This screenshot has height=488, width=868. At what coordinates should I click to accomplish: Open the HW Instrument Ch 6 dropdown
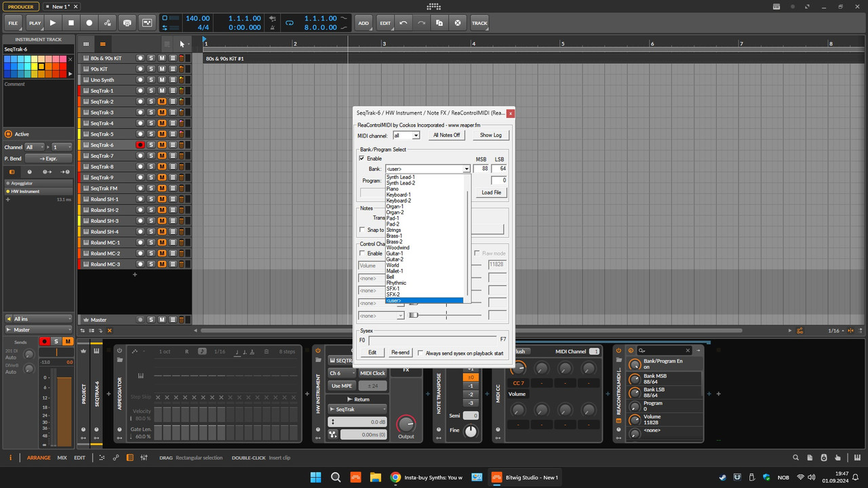pos(342,373)
